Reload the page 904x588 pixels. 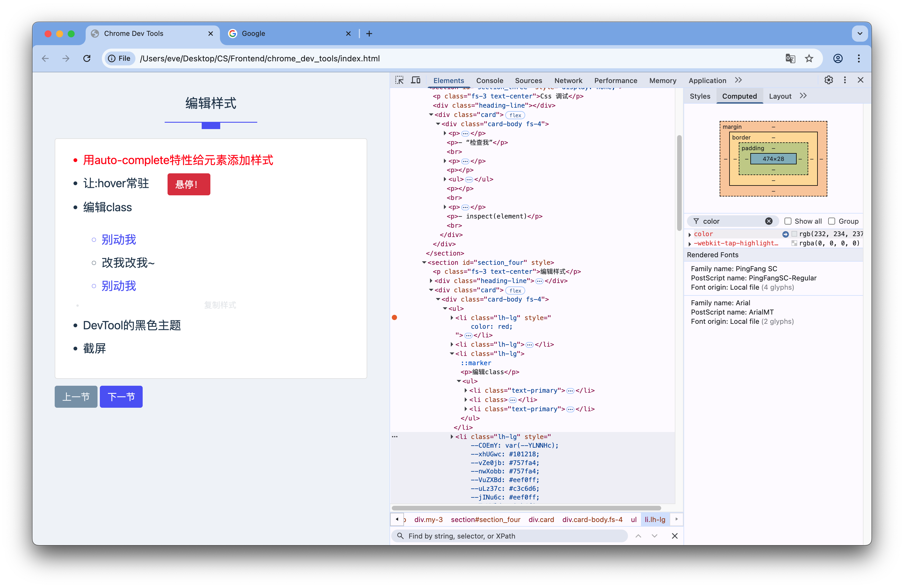pyautogui.click(x=87, y=58)
